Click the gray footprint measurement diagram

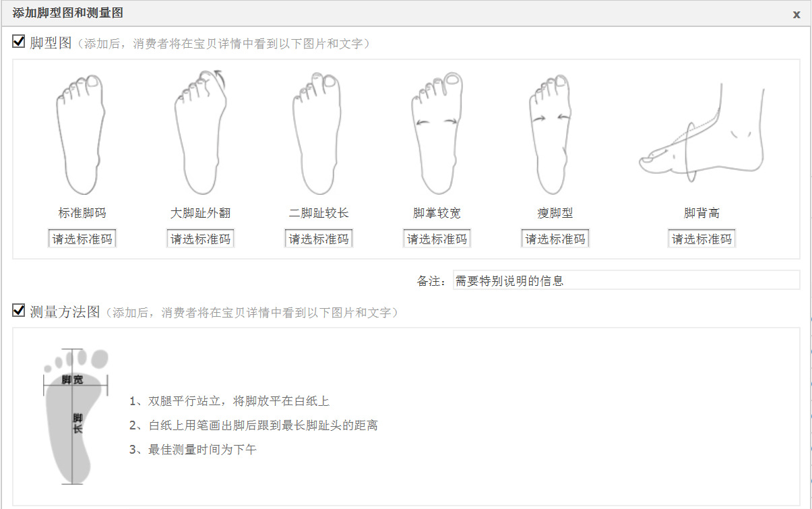(x=75, y=416)
